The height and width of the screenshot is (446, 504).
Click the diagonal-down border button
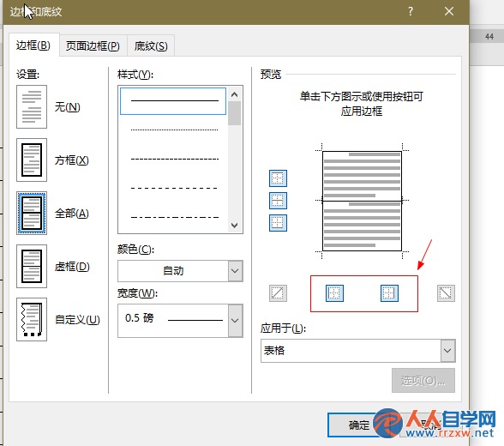446,293
